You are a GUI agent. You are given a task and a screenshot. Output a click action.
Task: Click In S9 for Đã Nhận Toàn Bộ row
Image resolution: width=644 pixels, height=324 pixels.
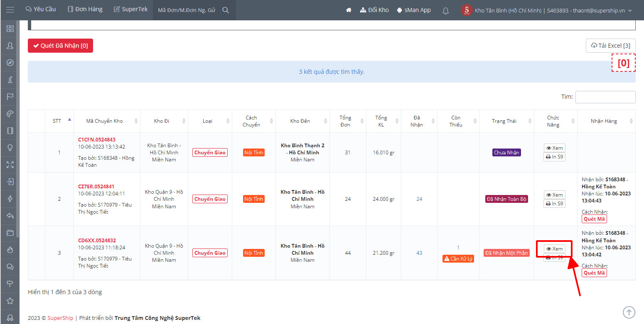(x=555, y=204)
